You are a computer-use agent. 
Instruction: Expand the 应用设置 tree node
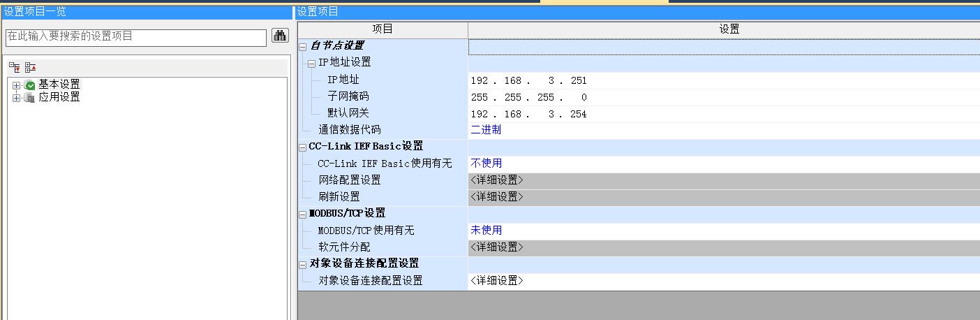pyautogui.click(x=17, y=98)
